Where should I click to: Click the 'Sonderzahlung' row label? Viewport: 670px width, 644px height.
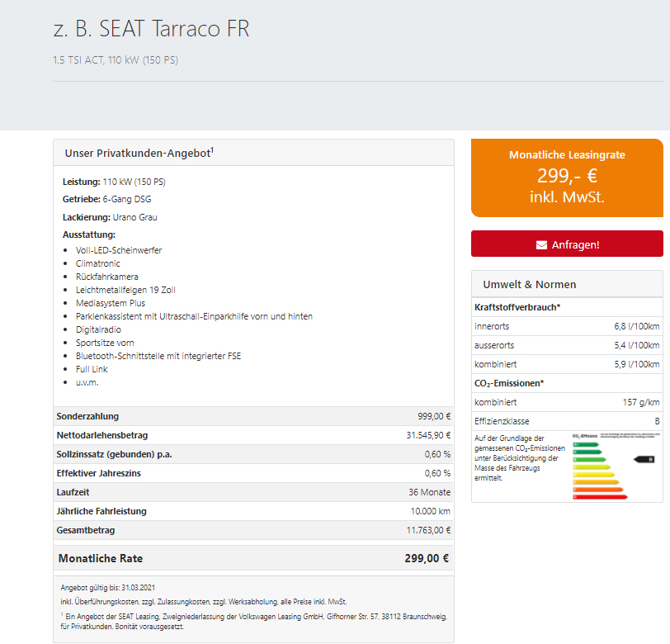(x=87, y=416)
